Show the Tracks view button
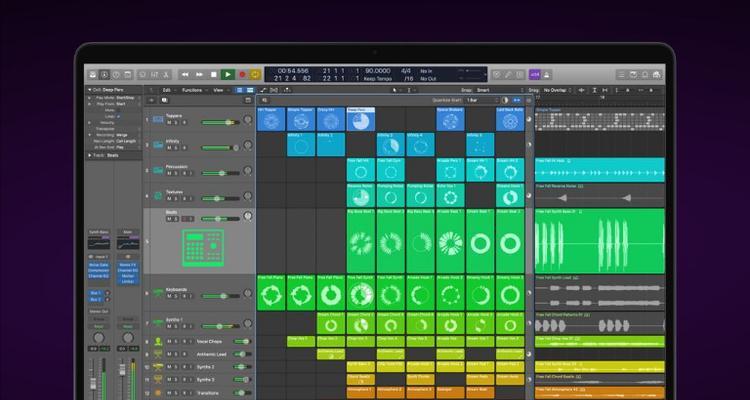750x400 pixels. 250,90
